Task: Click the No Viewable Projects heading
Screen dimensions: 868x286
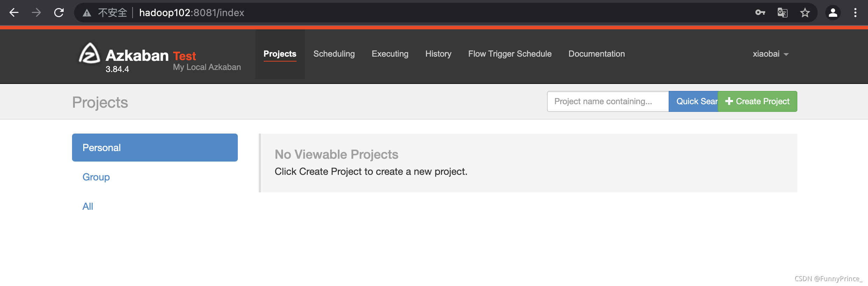Action: pos(336,154)
